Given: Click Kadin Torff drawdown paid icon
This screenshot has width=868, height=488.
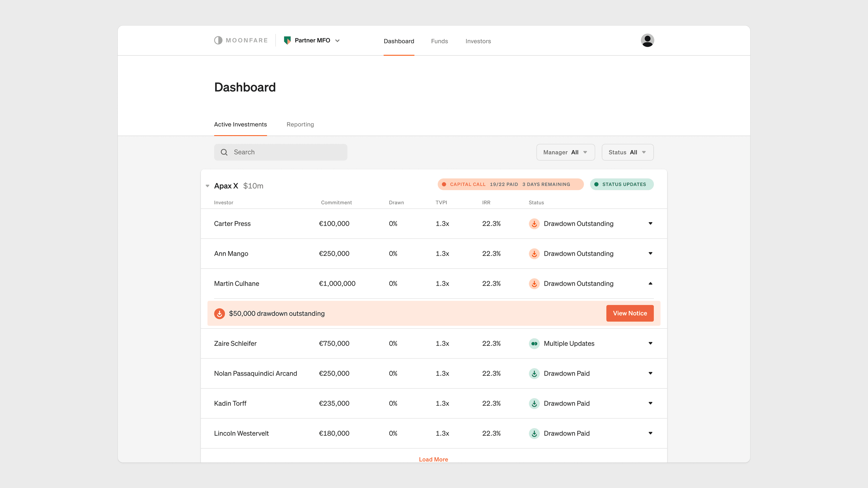Looking at the screenshot, I should [534, 404].
